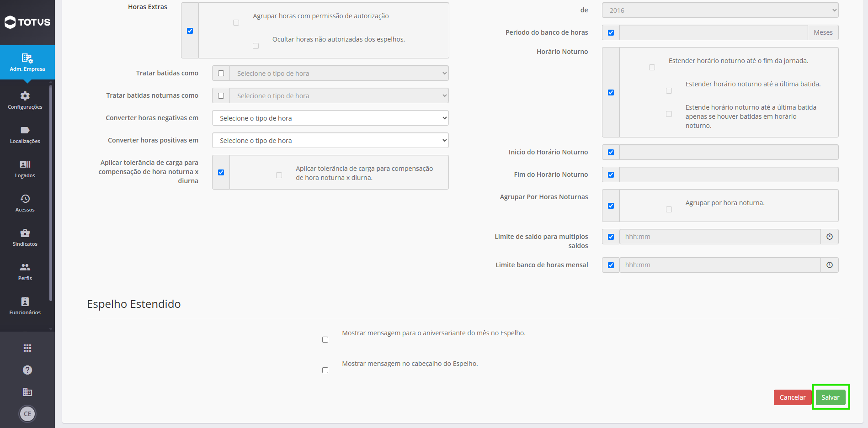Uncheck the Inicio do Horário Noturno checkbox
The height and width of the screenshot is (428, 868).
click(611, 152)
